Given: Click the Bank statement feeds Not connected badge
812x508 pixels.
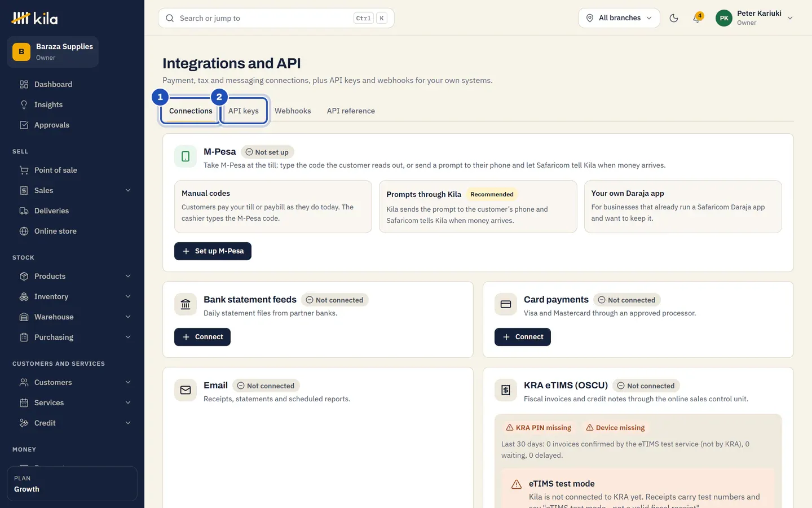Looking at the screenshot, I should (x=335, y=300).
